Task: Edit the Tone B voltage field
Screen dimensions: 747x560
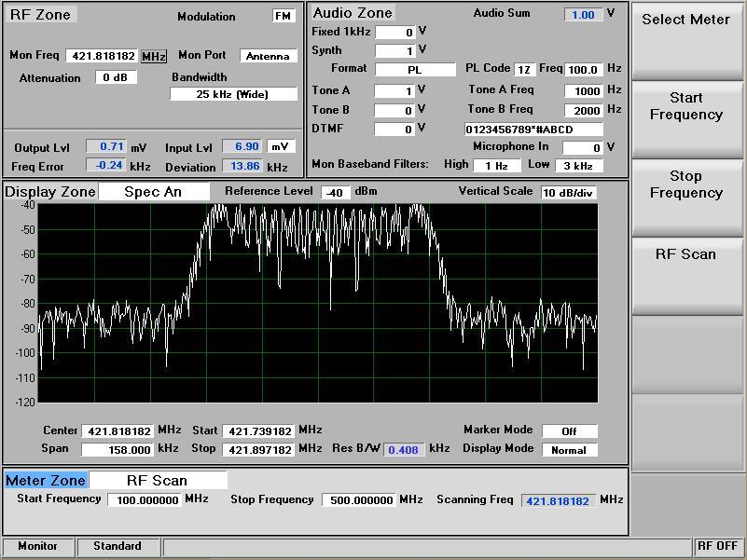Action: click(x=394, y=110)
